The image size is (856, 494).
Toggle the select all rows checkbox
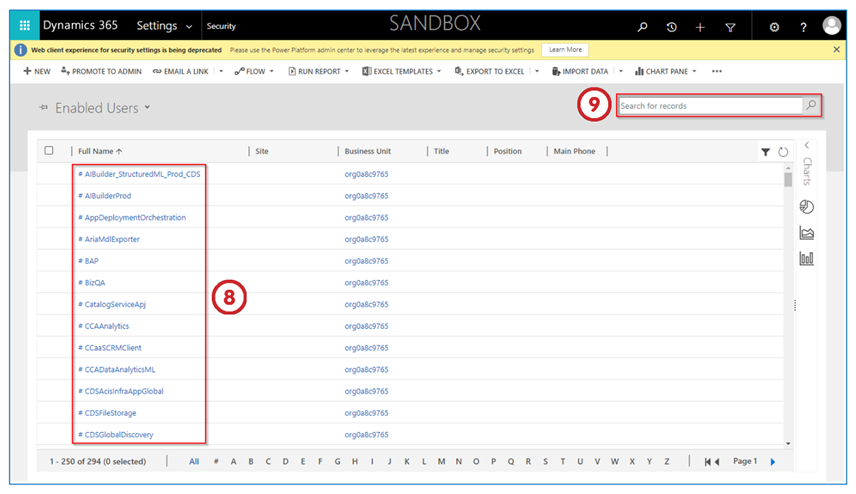click(49, 151)
